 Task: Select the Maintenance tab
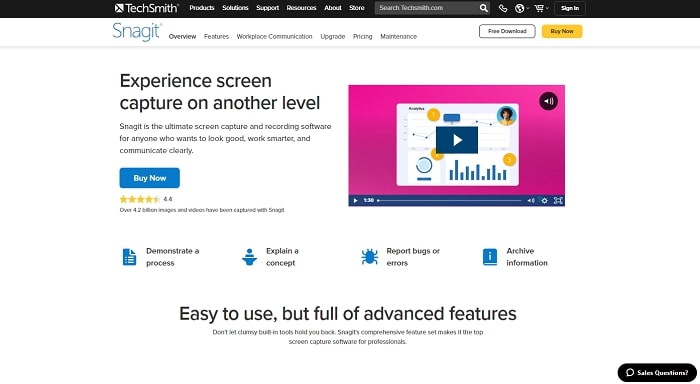point(399,37)
